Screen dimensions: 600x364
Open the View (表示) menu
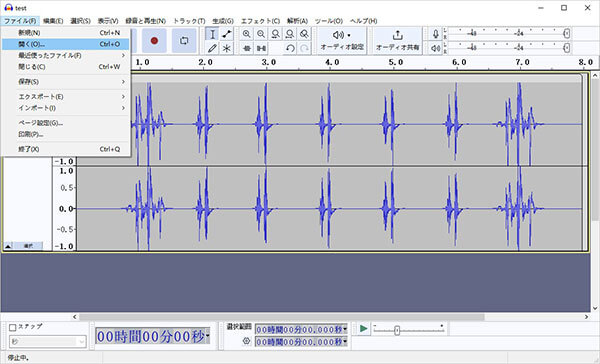[108, 21]
